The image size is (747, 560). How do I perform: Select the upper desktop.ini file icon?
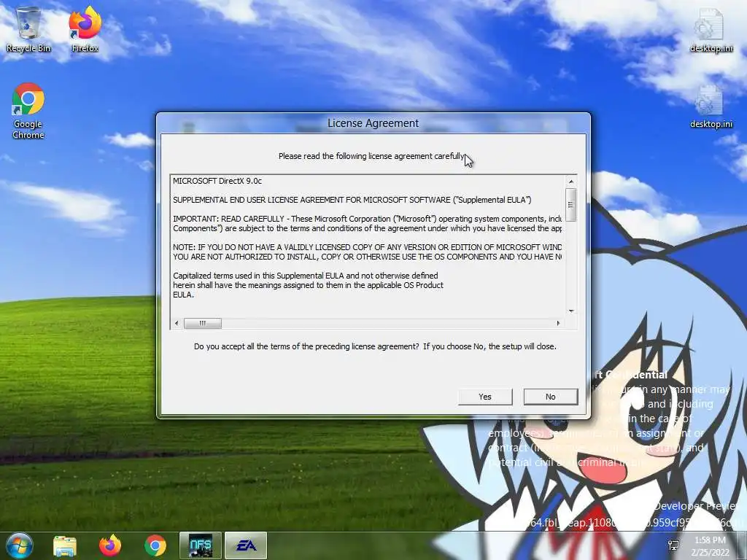(711, 31)
